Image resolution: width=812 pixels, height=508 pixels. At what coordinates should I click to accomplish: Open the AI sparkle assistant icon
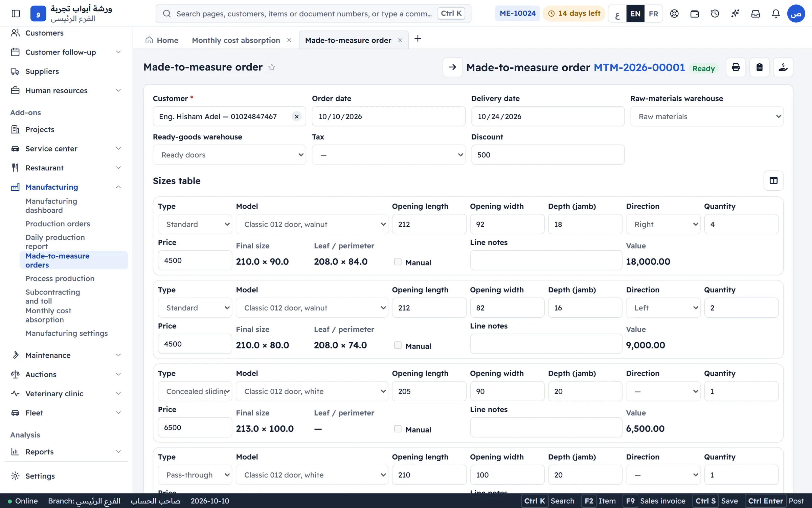(735, 14)
